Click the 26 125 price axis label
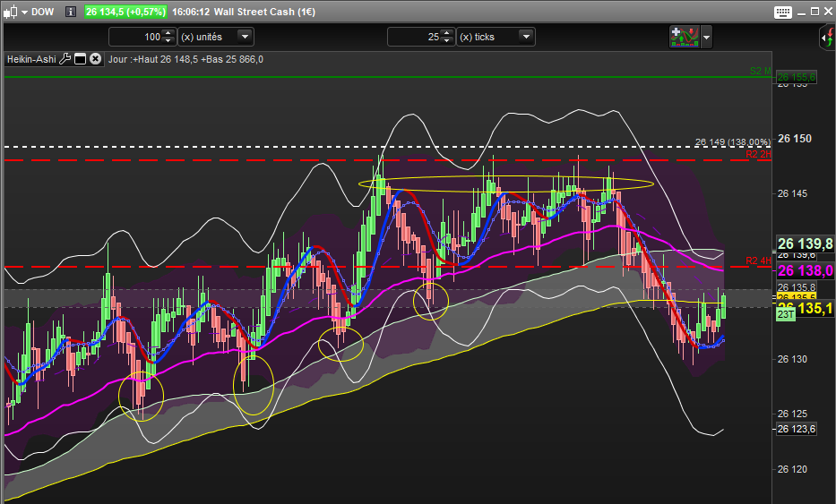This screenshot has height=504, width=836. click(x=792, y=414)
